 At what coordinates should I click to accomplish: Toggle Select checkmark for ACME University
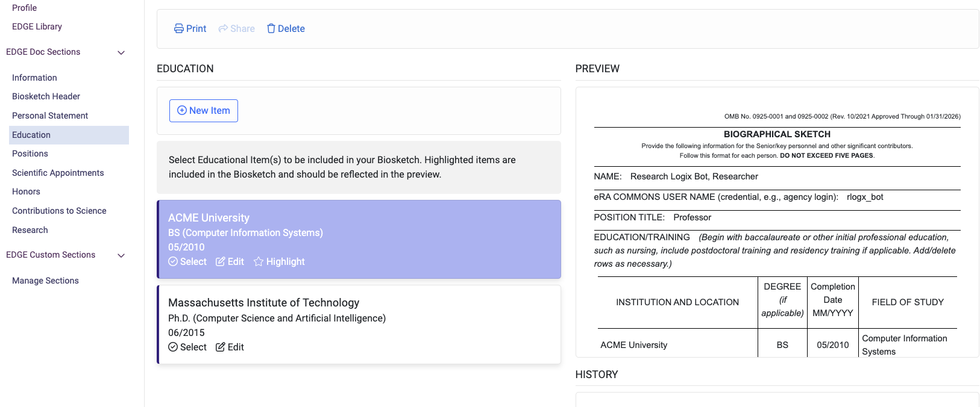[173, 262]
